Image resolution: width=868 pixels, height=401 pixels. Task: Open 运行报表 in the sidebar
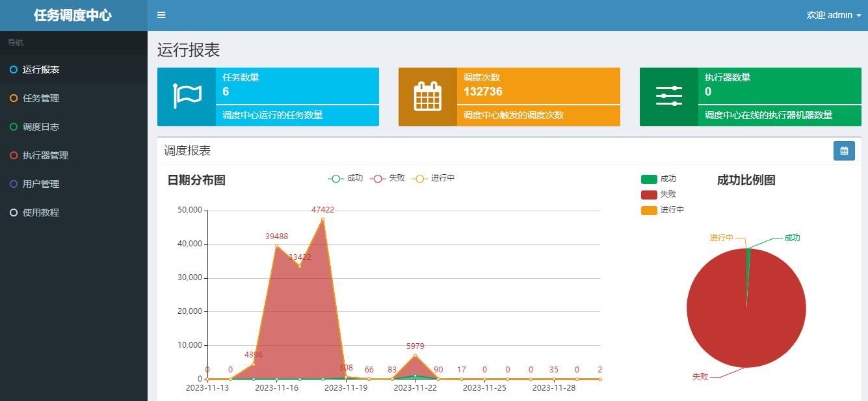pos(41,70)
